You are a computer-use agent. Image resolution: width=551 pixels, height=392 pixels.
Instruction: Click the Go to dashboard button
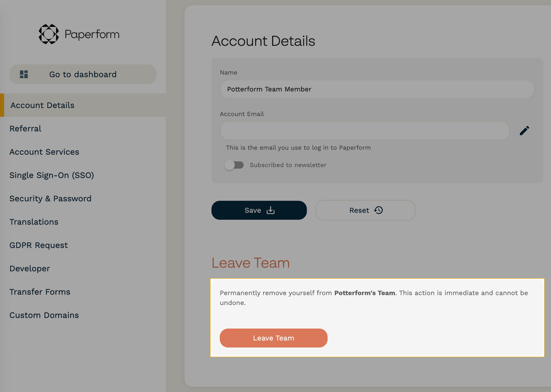(x=83, y=74)
